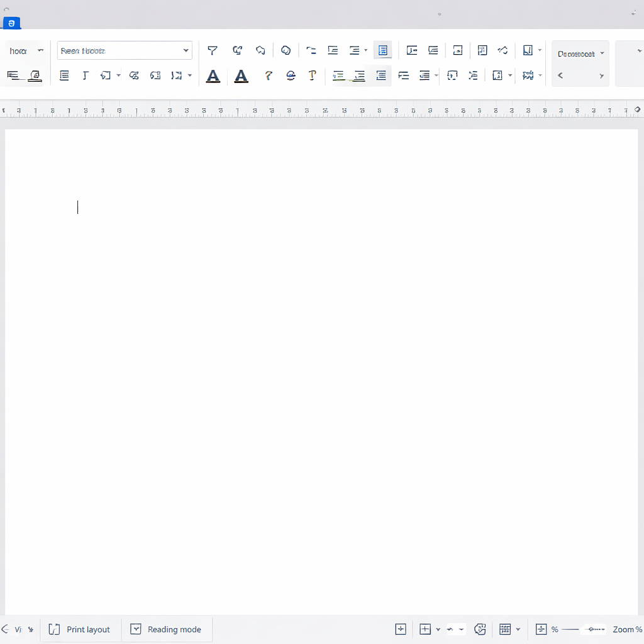Image resolution: width=644 pixels, height=644 pixels.
Task: Click the first large underlined A icon
Action: [x=213, y=76]
